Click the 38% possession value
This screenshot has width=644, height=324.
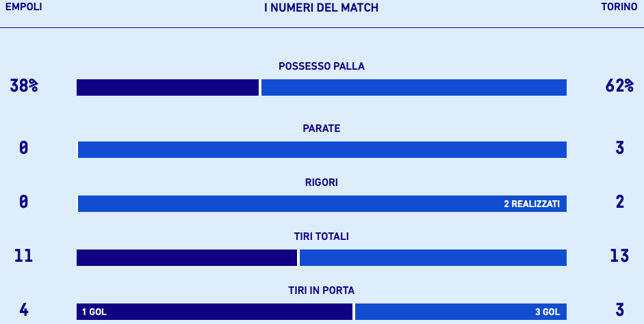pyautogui.click(x=24, y=85)
